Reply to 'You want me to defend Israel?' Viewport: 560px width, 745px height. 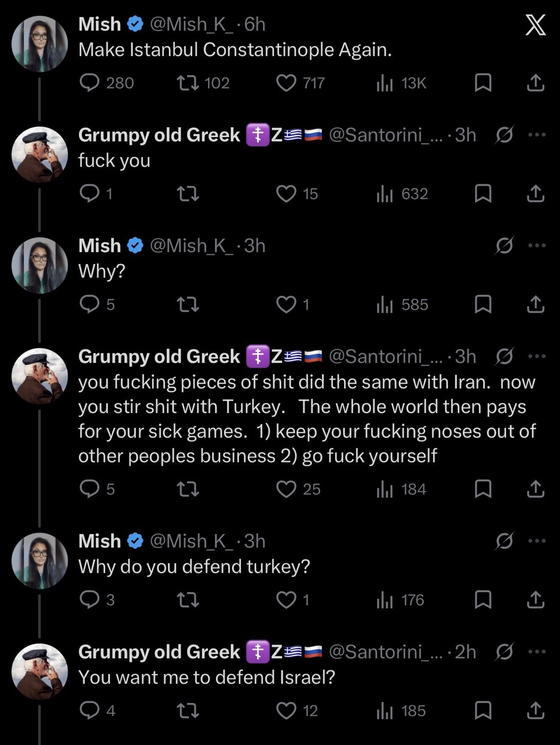(x=89, y=710)
